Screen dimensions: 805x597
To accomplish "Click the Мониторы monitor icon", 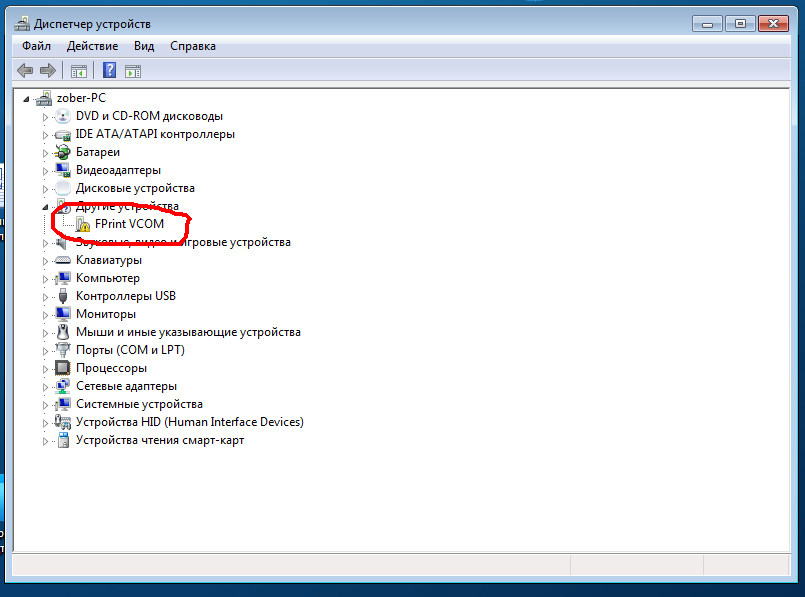I will coord(63,314).
